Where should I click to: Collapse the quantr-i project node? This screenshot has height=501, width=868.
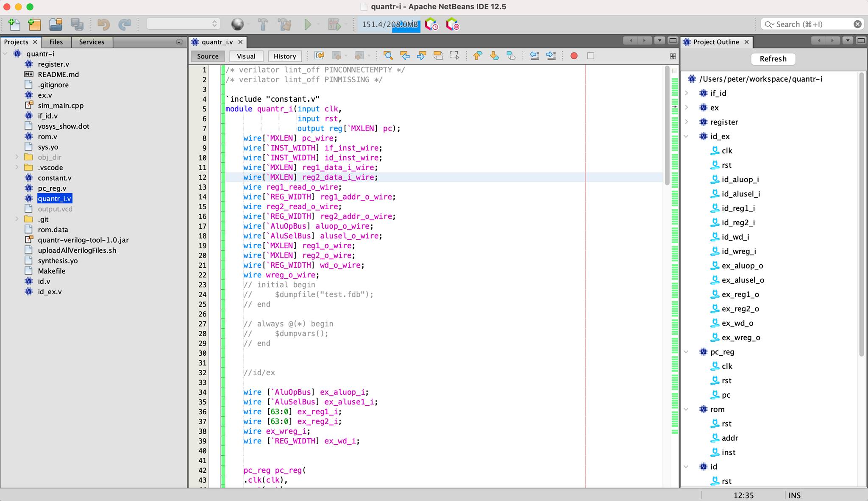(x=6, y=54)
